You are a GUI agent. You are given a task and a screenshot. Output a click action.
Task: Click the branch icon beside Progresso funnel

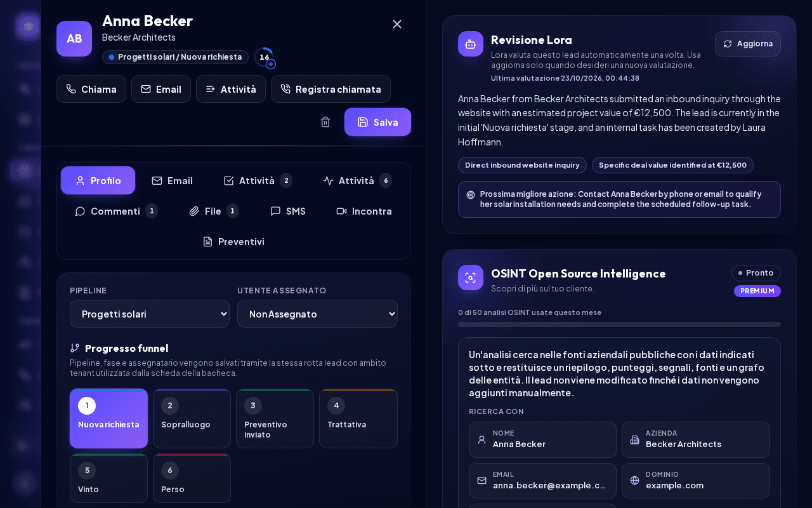(x=75, y=348)
